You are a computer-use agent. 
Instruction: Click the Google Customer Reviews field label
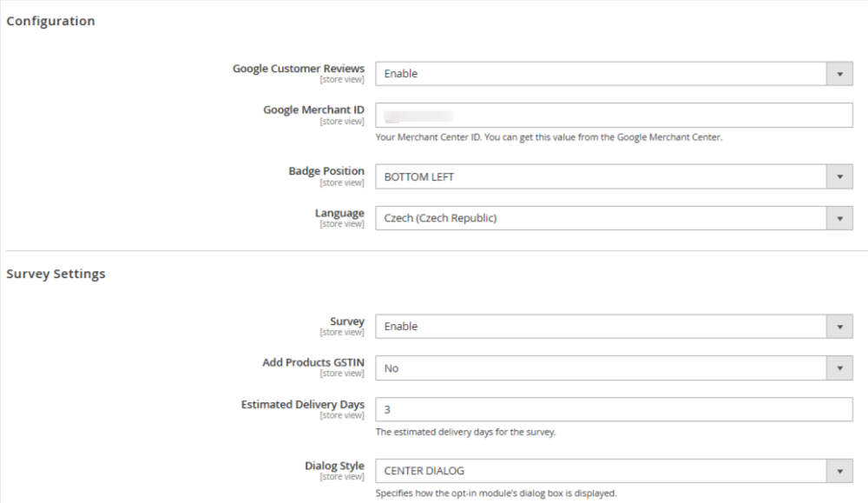[x=298, y=69]
